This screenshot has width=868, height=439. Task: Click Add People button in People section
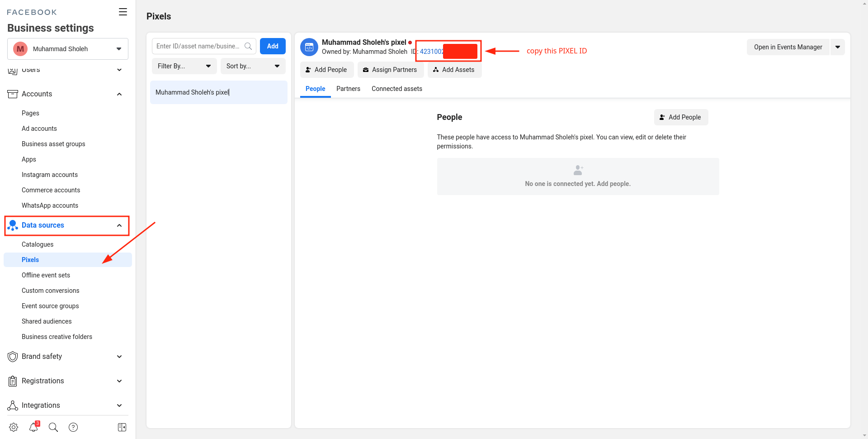(681, 117)
